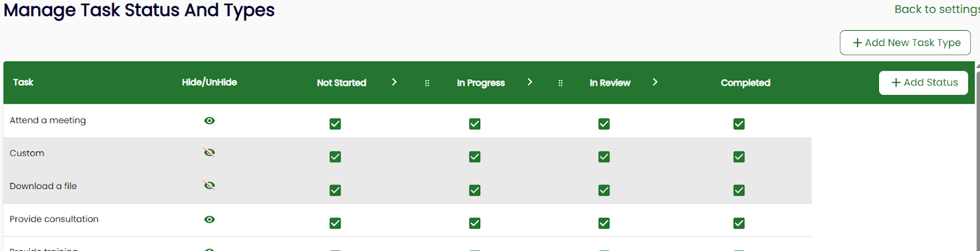Uncheck Not Started for Attend a meeting
Viewport: 980px width, 251px height.
pos(335,124)
